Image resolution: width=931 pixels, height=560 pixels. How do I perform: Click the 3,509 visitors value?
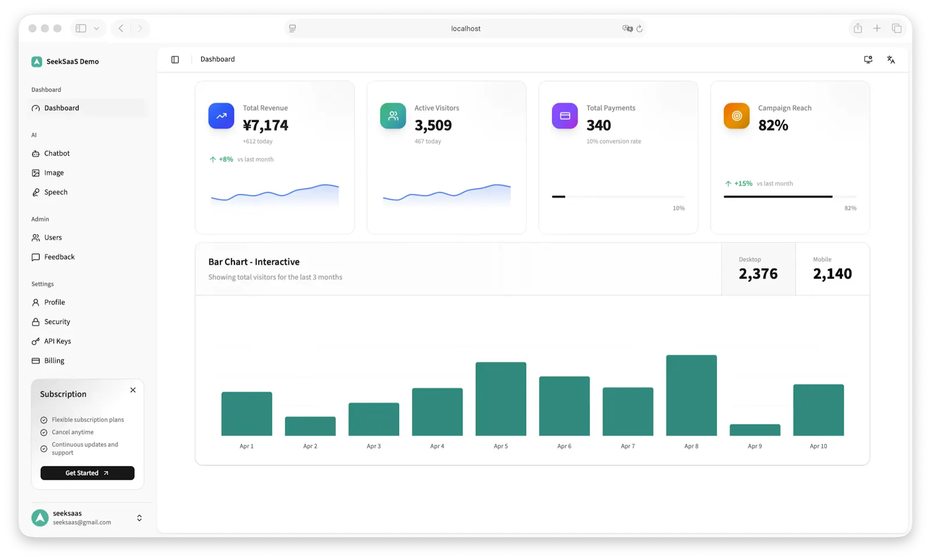[433, 126]
